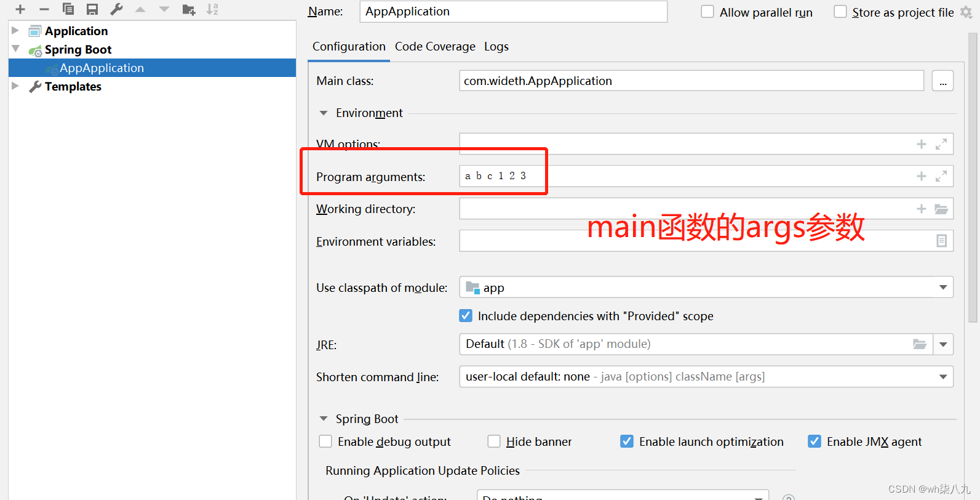Insert macro in Working directory with the plus
980x500 pixels.
pos(922,209)
